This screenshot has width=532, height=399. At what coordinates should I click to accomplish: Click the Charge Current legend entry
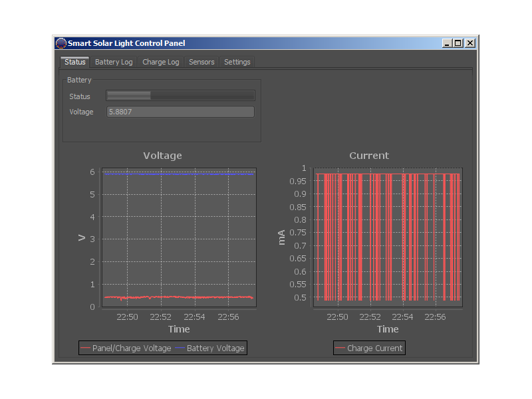click(x=369, y=348)
